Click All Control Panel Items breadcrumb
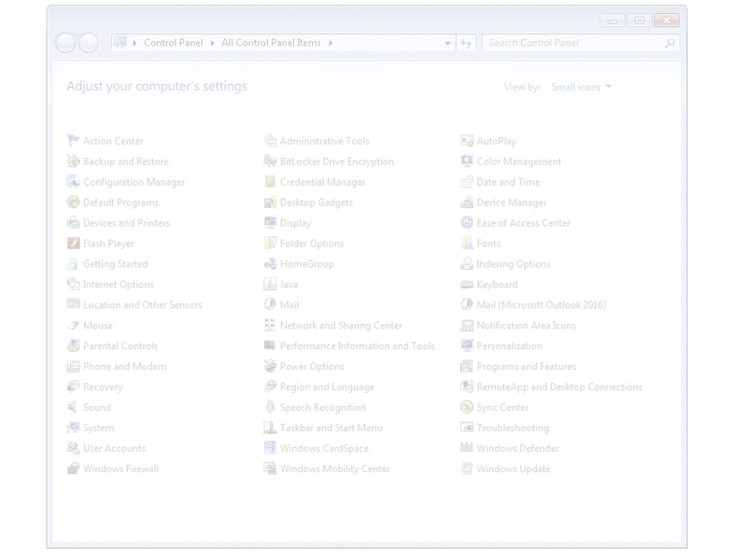This screenshot has height=560, width=747. [x=271, y=43]
